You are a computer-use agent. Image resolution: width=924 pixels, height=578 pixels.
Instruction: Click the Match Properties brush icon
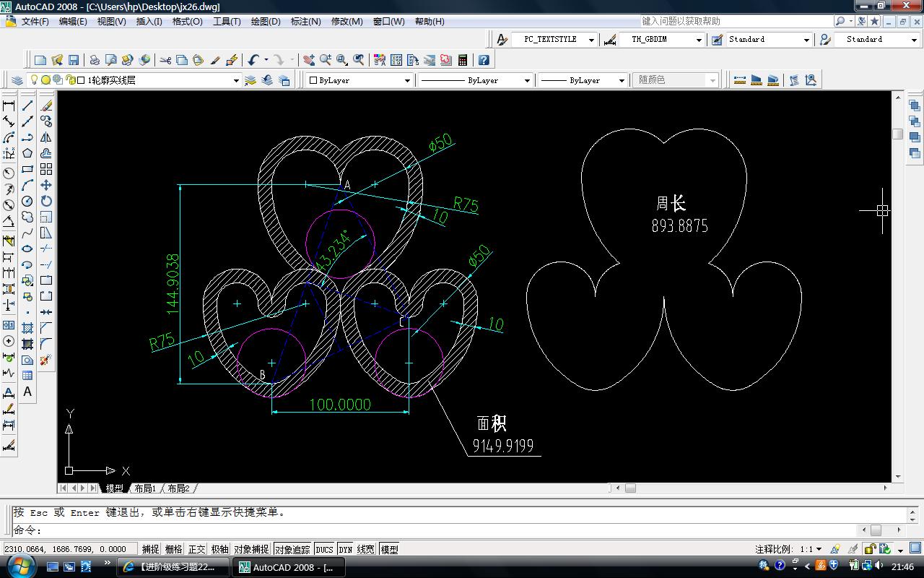click(x=215, y=60)
